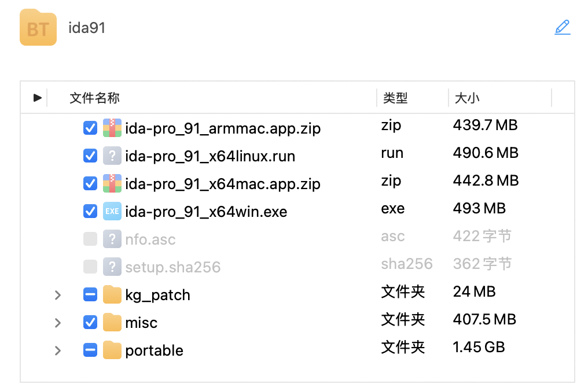
Task: Expand the portable folder contents
Action: (x=57, y=350)
